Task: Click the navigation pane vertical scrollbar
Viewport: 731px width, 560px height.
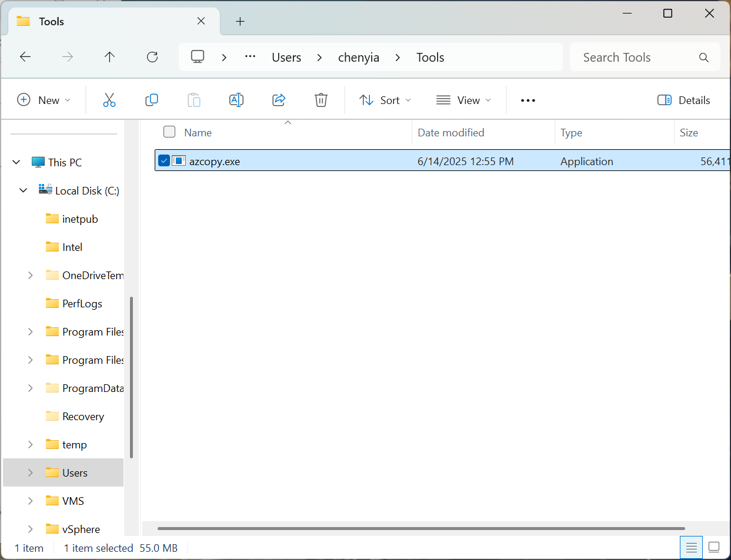Action: pos(131,377)
